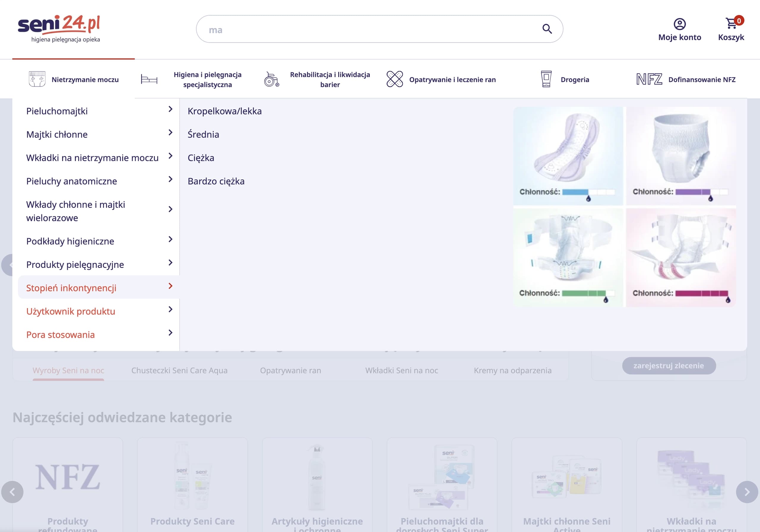Image resolution: width=760 pixels, height=532 pixels.
Task: Select Ciężka incontinence level
Action: click(x=201, y=158)
